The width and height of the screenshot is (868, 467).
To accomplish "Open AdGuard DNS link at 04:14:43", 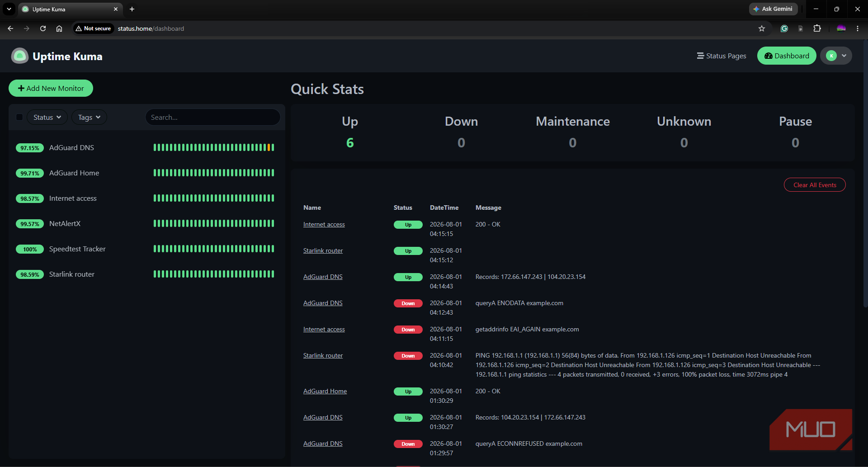I will coord(323,277).
